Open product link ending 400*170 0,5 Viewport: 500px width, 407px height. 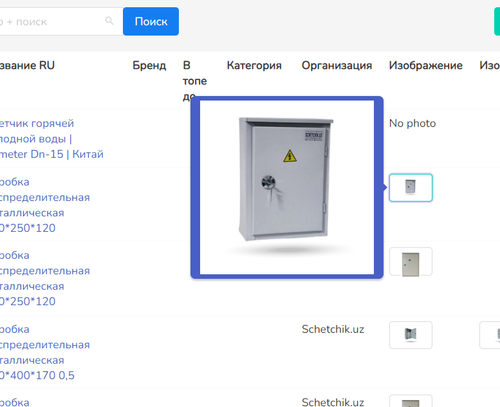(45, 352)
